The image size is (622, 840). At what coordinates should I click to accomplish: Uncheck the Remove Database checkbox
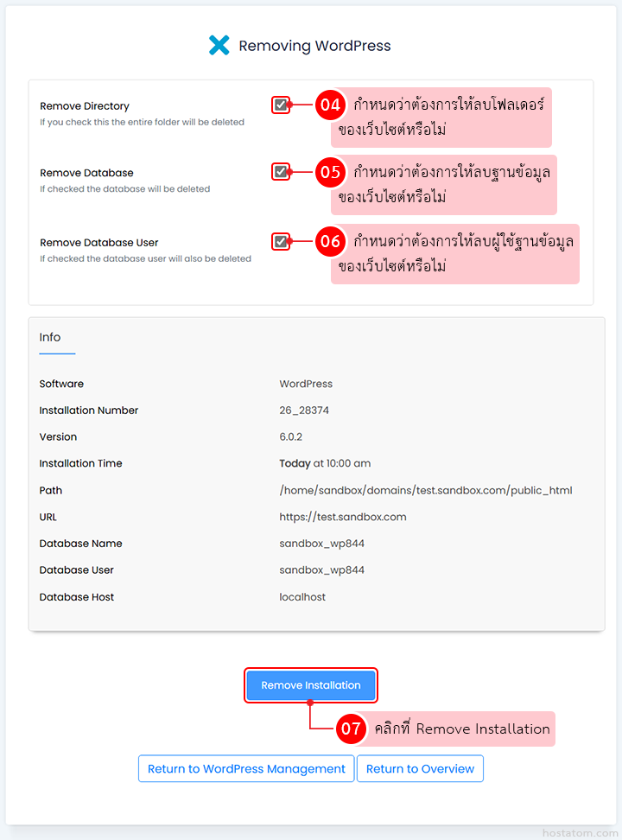281,171
